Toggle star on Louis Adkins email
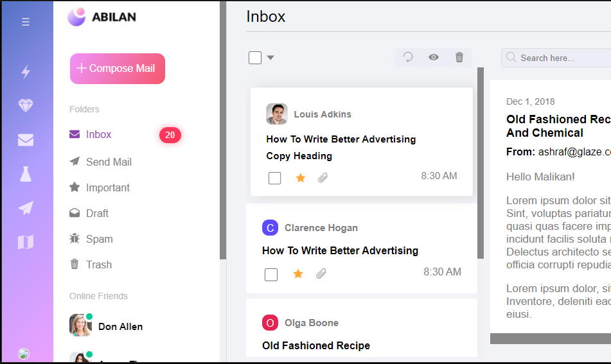611x364 pixels. coord(301,178)
